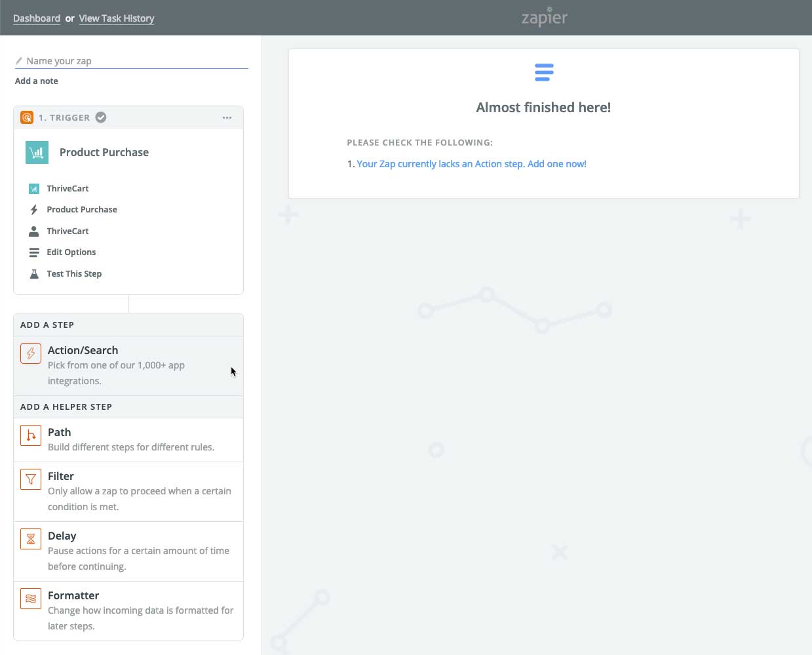
Task: Click the ThriveCart account person icon
Action: tap(34, 231)
